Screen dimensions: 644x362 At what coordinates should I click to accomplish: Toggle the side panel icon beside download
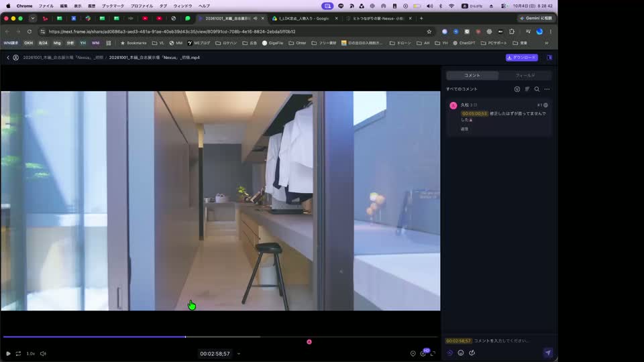click(x=549, y=58)
